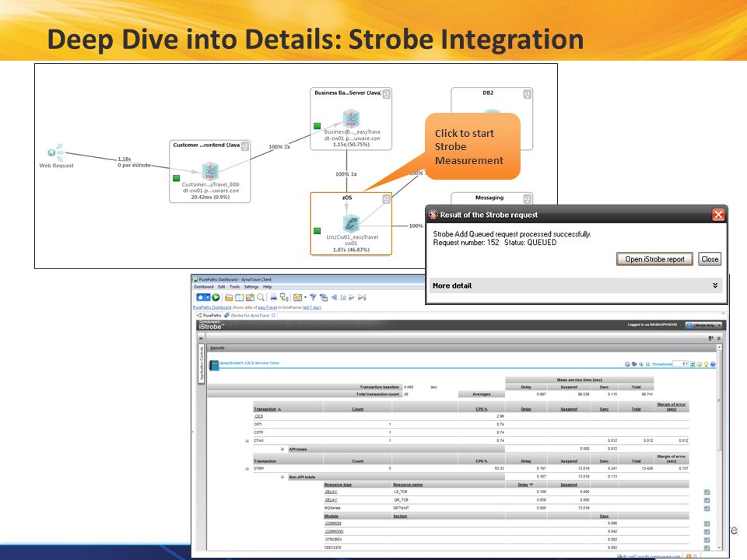Sort by the Transaction column header
This screenshot has width=747, height=560.
coord(265,409)
